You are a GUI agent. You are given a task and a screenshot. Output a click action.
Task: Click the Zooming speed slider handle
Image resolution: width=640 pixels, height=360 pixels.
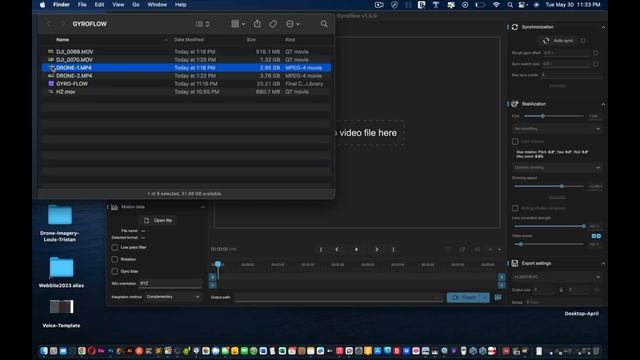(x=562, y=186)
